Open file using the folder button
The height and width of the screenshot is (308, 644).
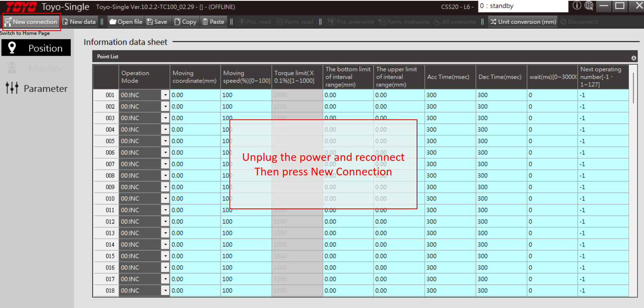click(126, 22)
